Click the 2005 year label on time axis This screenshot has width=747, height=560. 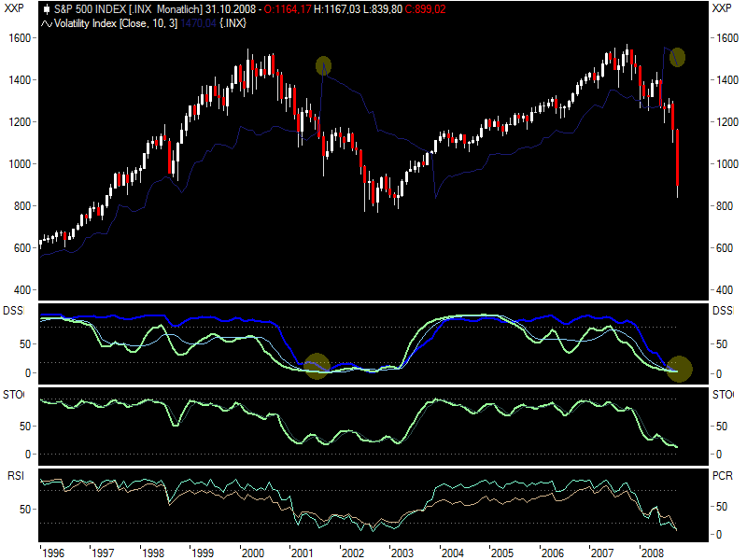502,553
